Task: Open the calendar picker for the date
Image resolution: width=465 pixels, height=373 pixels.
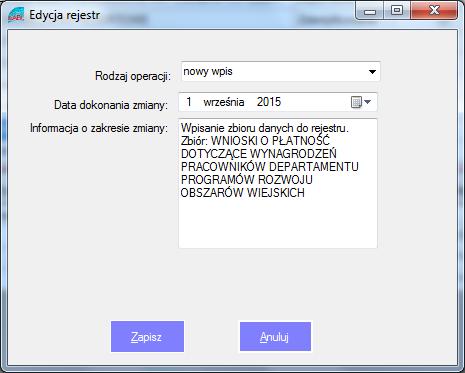Action: click(x=361, y=102)
